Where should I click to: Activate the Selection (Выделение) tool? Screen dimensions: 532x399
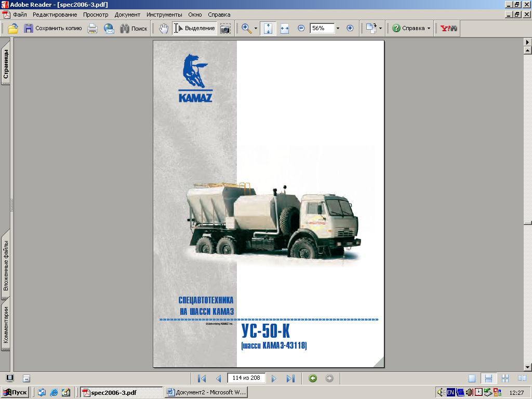click(194, 29)
